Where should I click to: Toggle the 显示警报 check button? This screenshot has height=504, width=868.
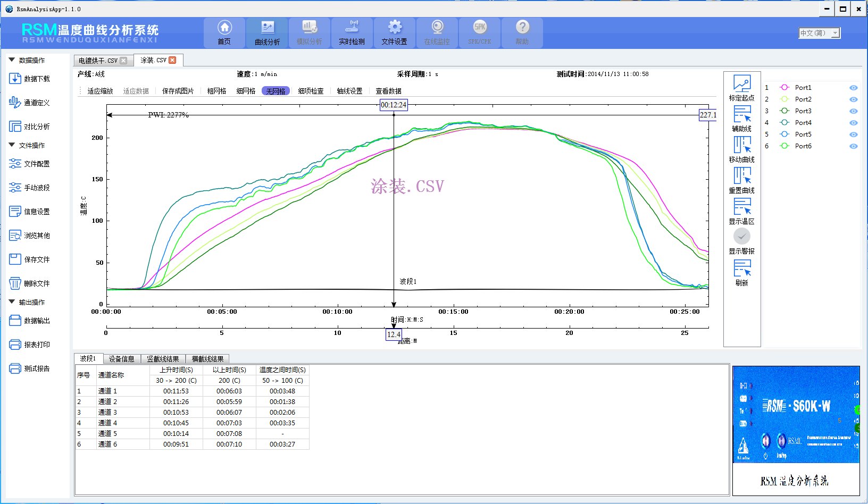[741, 236]
